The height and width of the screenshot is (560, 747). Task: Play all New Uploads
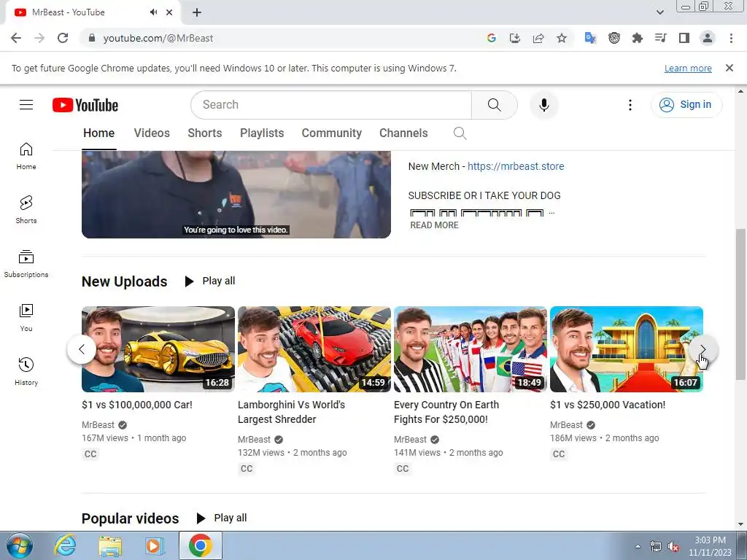209,281
